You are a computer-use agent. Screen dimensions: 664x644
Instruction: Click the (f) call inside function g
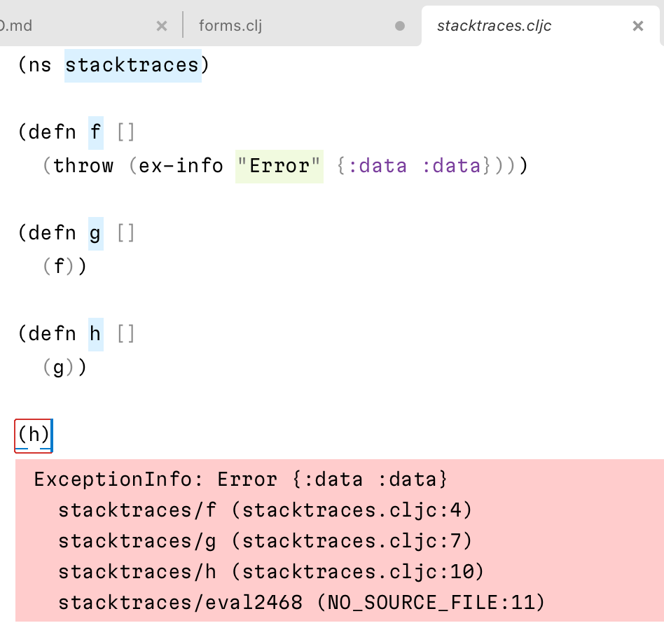coord(59,267)
